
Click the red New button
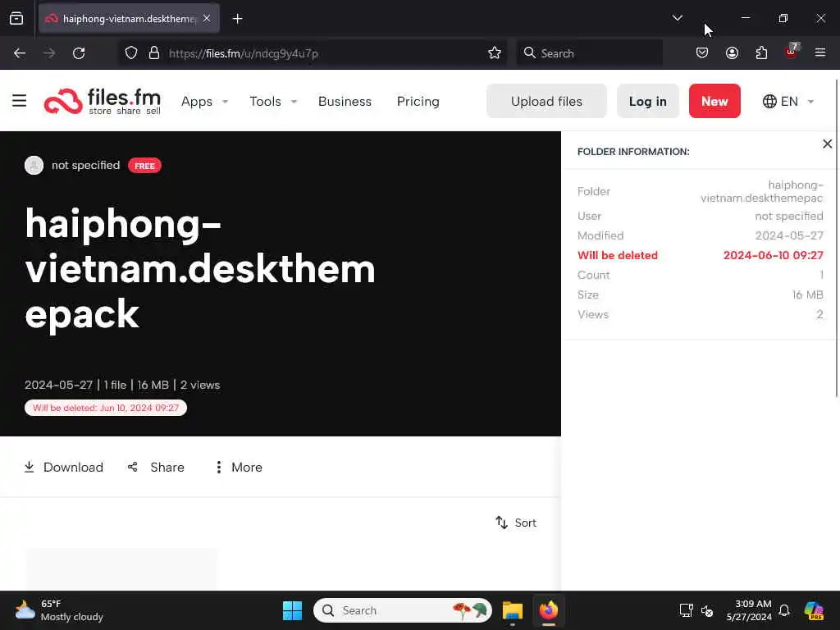click(714, 101)
